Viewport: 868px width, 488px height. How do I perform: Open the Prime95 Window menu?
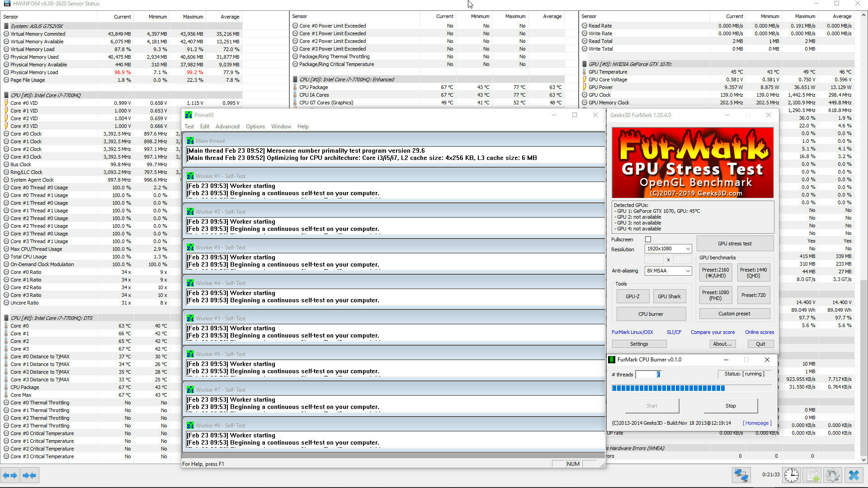point(281,127)
